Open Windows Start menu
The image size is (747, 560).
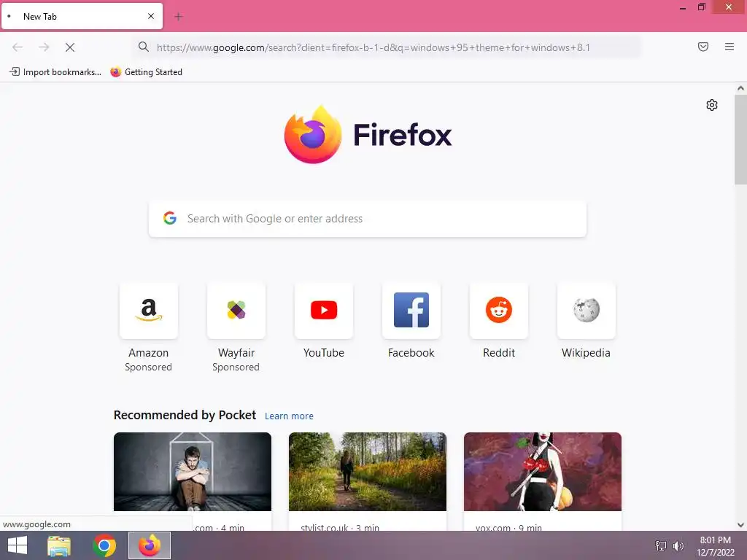(18, 545)
